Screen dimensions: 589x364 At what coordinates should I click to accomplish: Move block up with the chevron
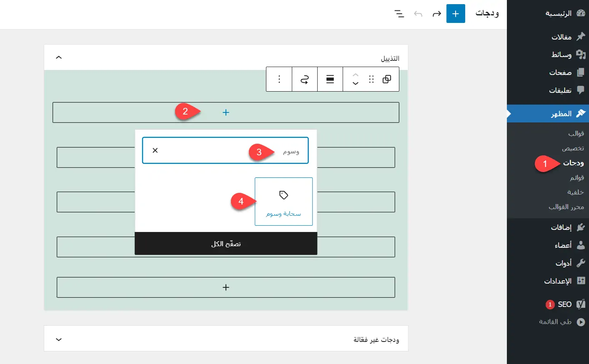coord(356,75)
